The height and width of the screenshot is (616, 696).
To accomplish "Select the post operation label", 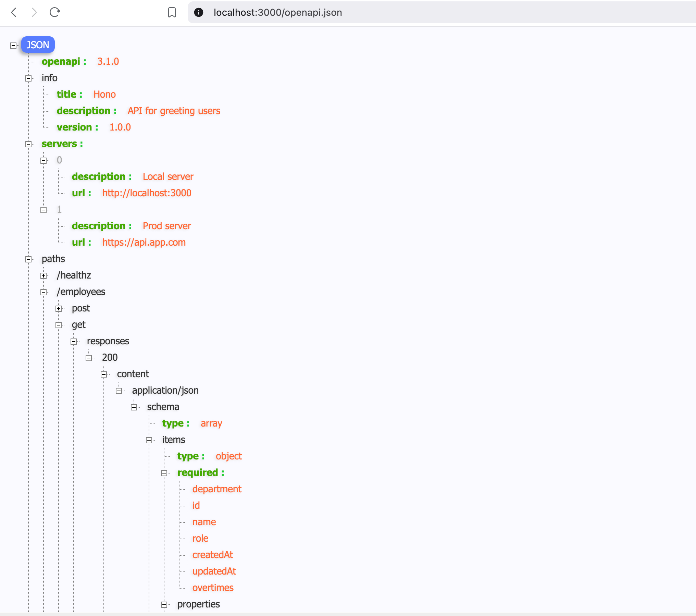I will (x=81, y=308).
